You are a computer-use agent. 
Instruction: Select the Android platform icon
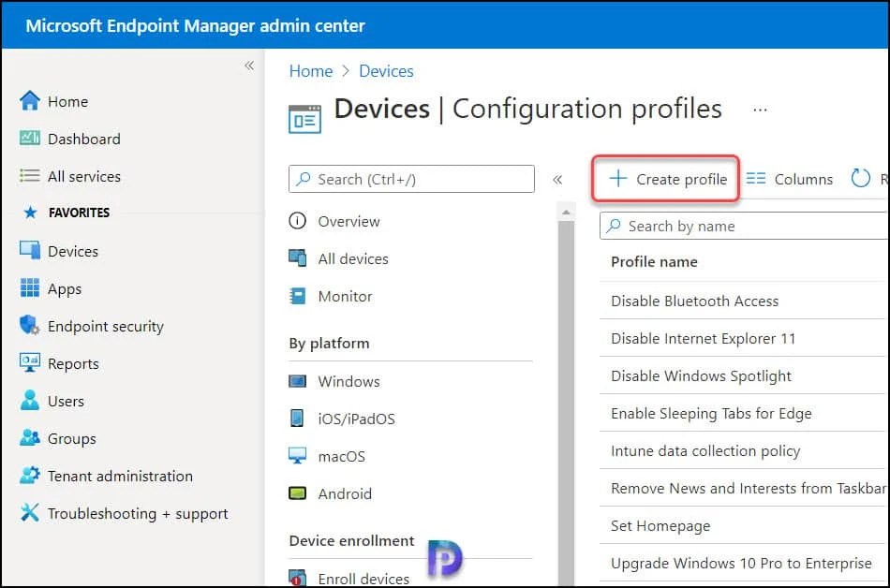(x=297, y=493)
